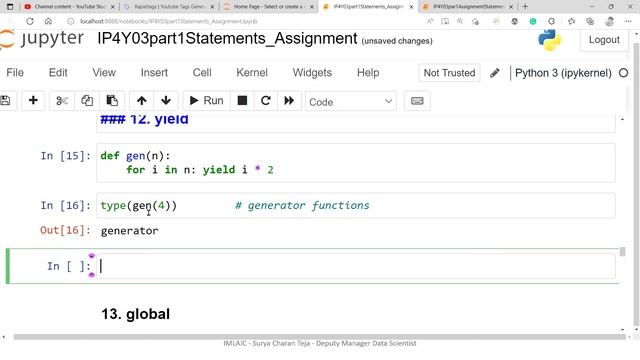Click the Read aloud icon in address bar
This screenshot has height=360, width=640.
430,21
